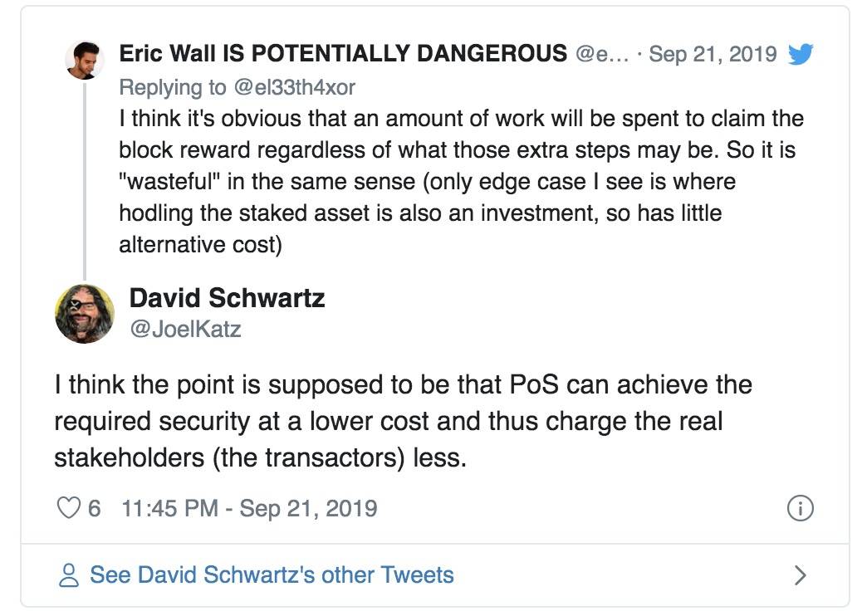Open 11:45 PM - Sep 21, 2019 timestamp

[249, 508]
